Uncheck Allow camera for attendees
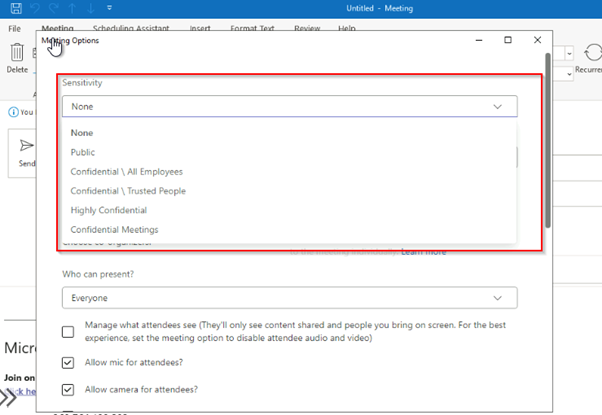Screen dimensions: 602x415 [68, 389]
